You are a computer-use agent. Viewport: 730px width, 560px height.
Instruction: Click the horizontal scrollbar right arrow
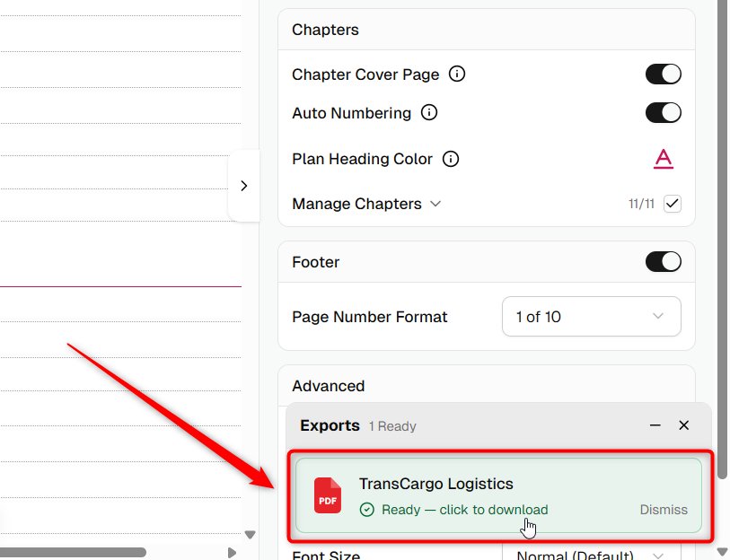pos(232,553)
